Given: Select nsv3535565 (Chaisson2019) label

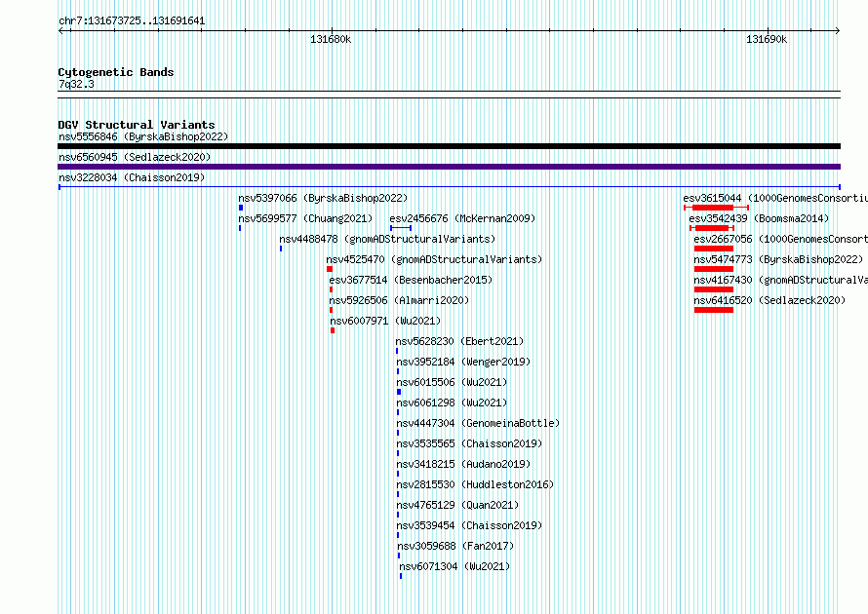Looking at the screenshot, I should (469, 443).
